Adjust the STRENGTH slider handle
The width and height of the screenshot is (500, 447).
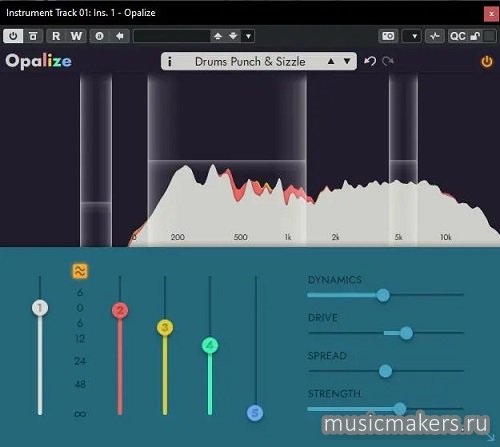tap(400, 408)
